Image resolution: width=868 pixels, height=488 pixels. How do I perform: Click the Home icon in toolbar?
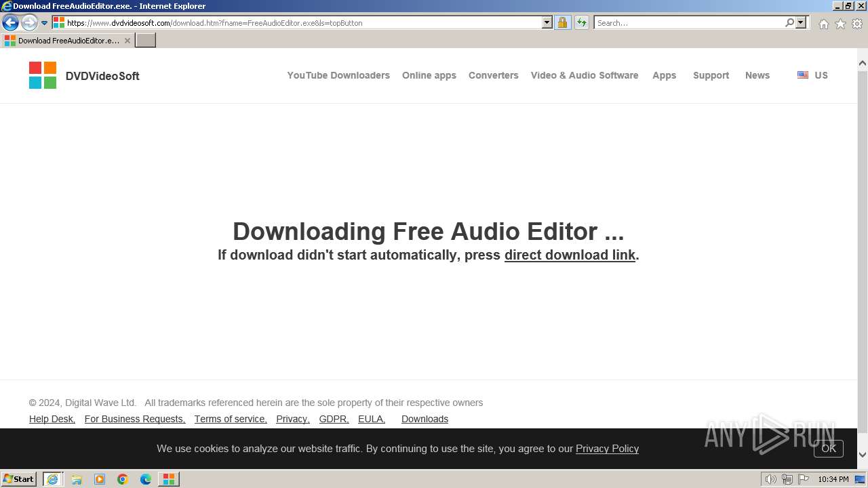click(x=823, y=24)
